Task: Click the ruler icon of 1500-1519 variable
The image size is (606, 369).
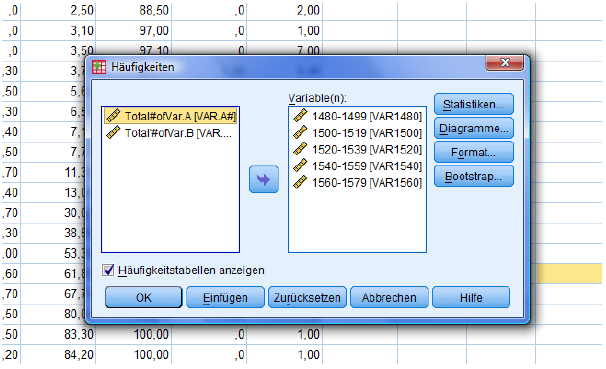Action: click(300, 132)
